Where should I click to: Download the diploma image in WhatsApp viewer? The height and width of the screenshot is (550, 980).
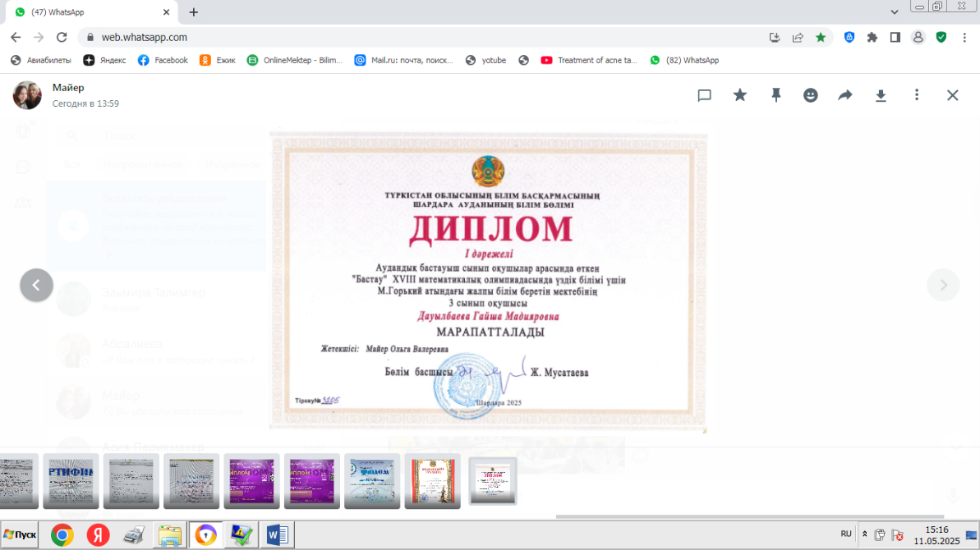881,95
